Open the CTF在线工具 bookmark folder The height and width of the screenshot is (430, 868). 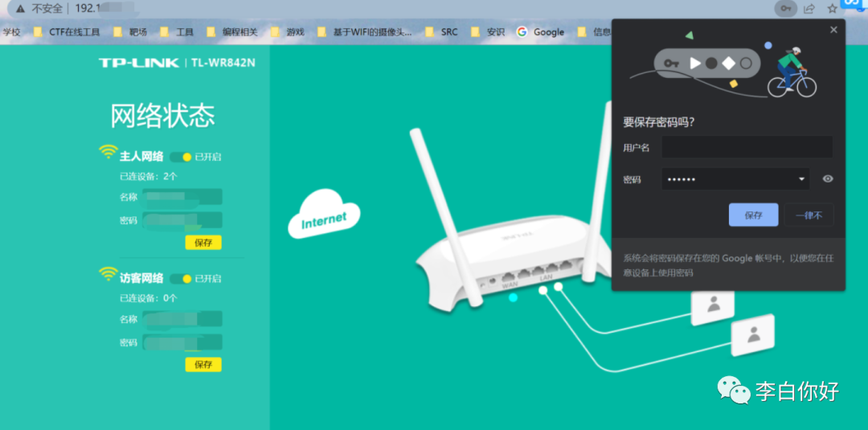pos(67,32)
